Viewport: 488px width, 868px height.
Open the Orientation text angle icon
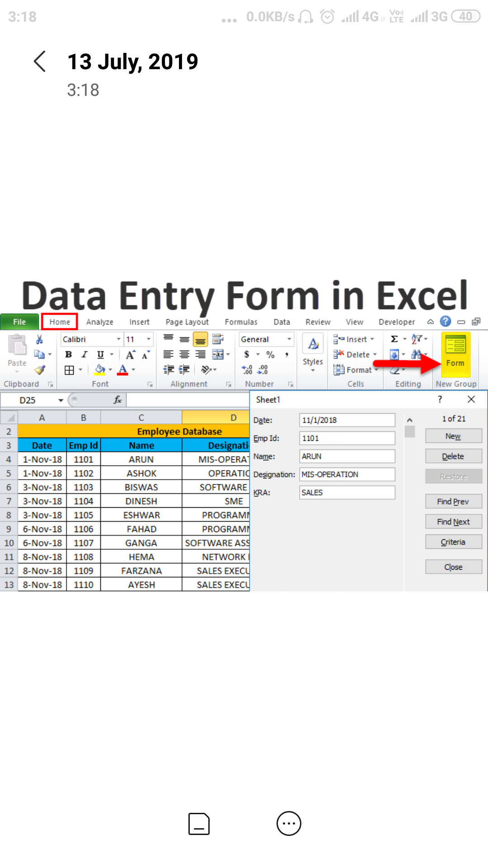click(x=206, y=370)
